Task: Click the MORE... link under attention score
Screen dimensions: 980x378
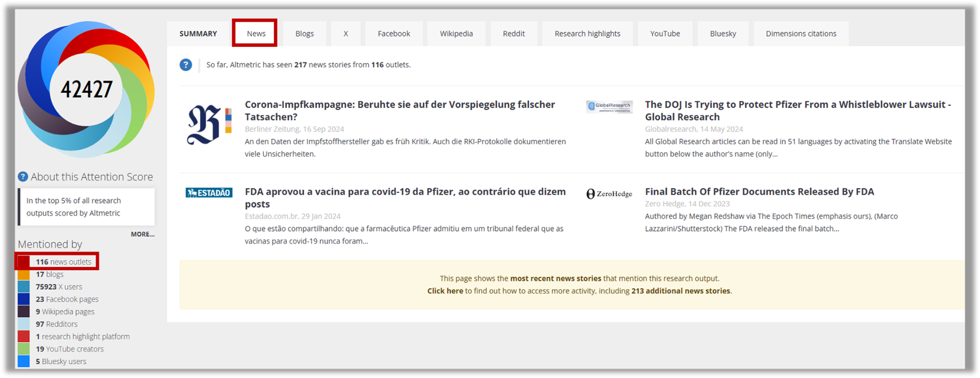Action: tap(143, 234)
